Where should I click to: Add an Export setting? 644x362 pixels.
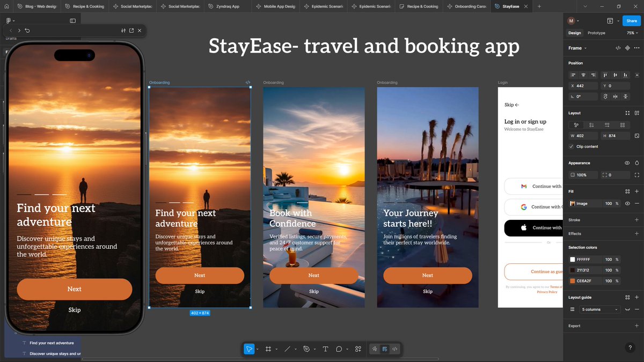coord(636,326)
